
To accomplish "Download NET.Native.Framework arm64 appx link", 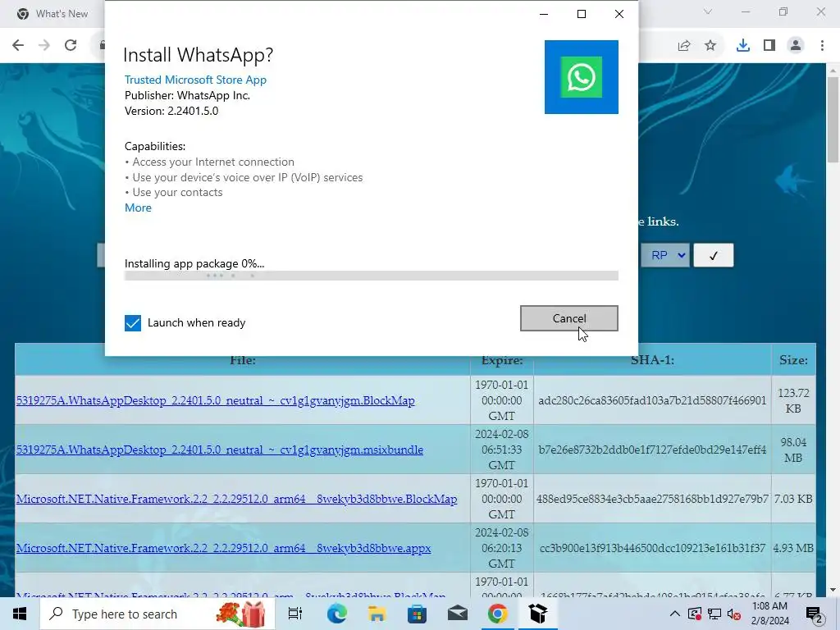I will pos(223,549).
